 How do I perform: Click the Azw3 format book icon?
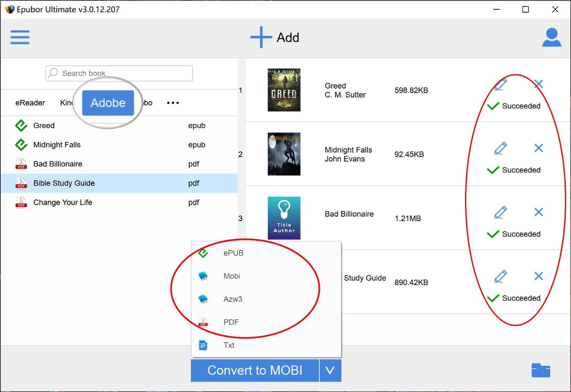203,299
